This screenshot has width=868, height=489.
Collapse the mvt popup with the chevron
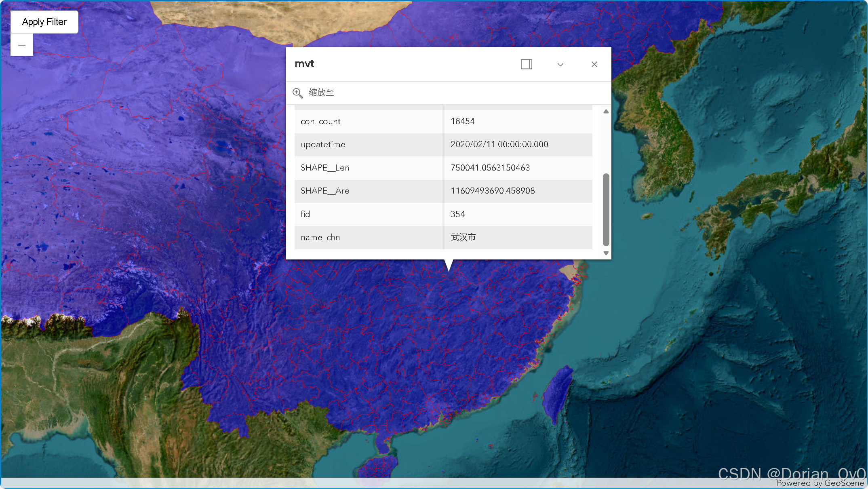pos(560,64)
